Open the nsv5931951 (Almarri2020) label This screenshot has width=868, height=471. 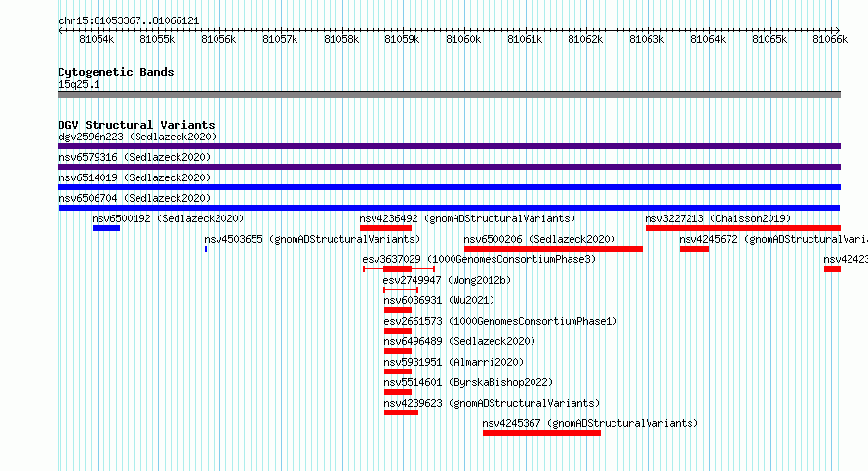(454, 362)
